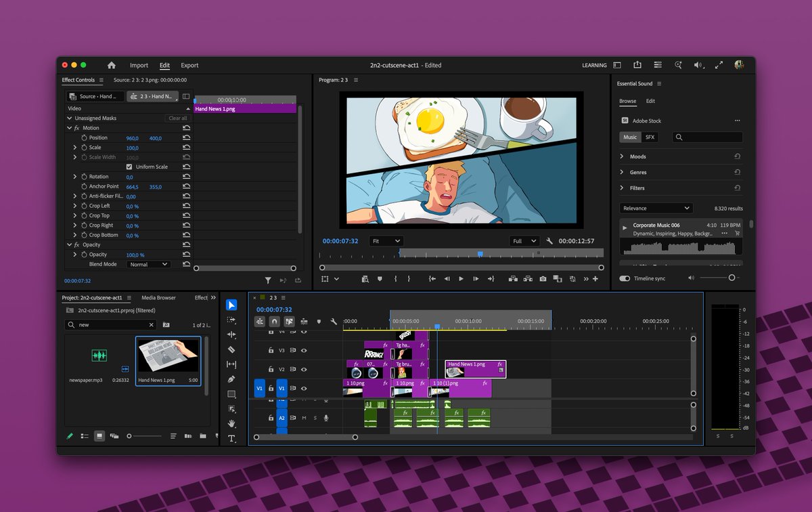Open the Workspaces icon in top bar
The height and width of the screenshot is (512, 812).
[617, 65]
